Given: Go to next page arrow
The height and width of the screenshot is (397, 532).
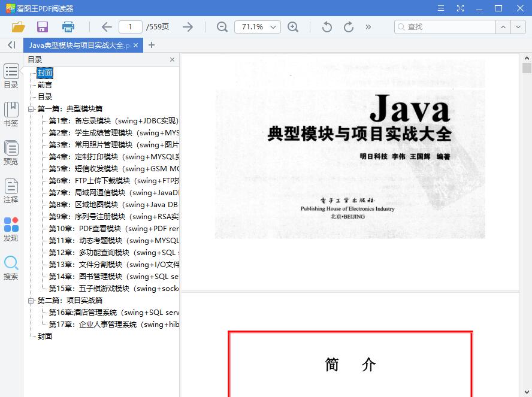Looking at the screenshot, I should click(x=188, y=27).
